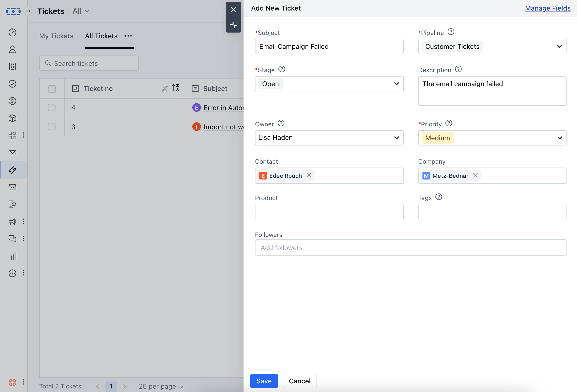
Task: Open the campaigns megaphone icon in sidebar
Action: point(12,221)
